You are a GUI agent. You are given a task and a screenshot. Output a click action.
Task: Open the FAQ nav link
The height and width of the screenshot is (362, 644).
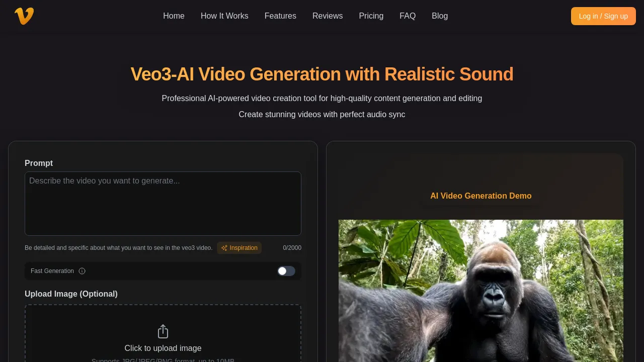pyautogui.click(x=408, y=16)
